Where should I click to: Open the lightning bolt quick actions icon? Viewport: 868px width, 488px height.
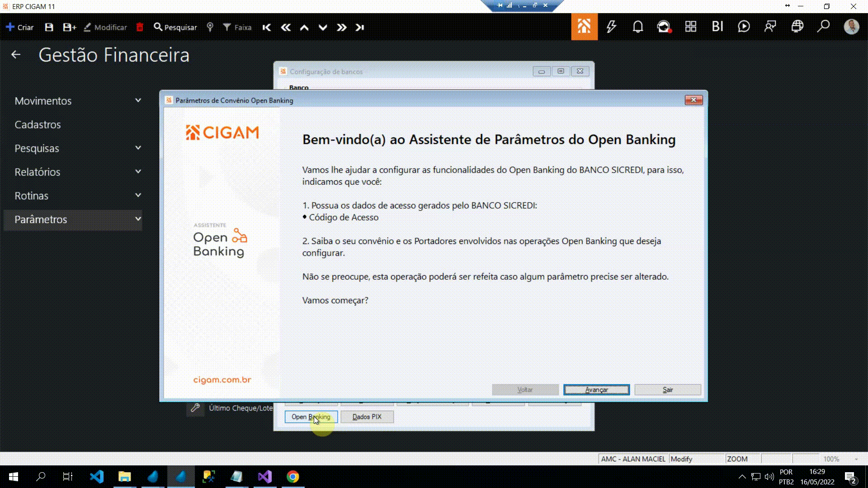pyautogui.click(x=611, y=27)
